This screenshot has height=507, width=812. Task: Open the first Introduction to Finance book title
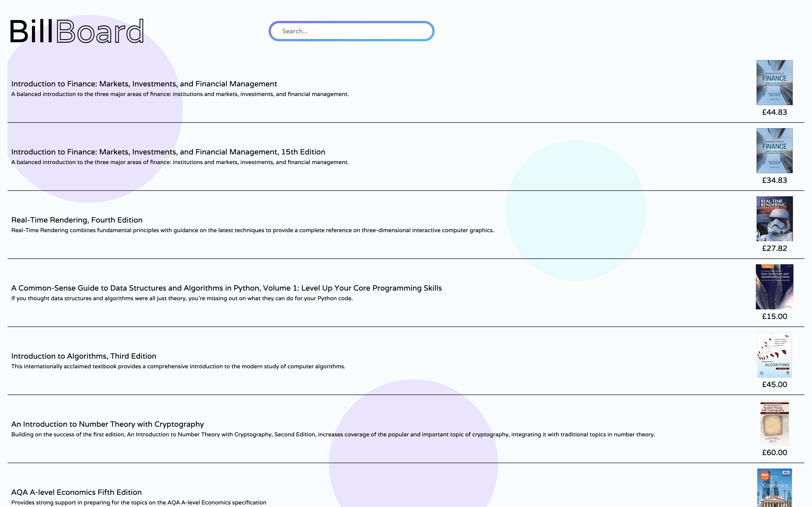[x=144, y=84]
